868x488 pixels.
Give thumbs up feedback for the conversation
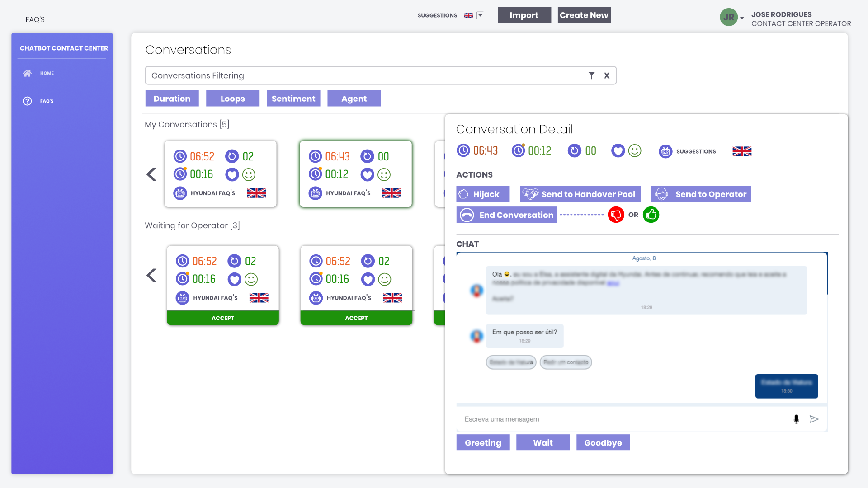(x=651, y=215)
